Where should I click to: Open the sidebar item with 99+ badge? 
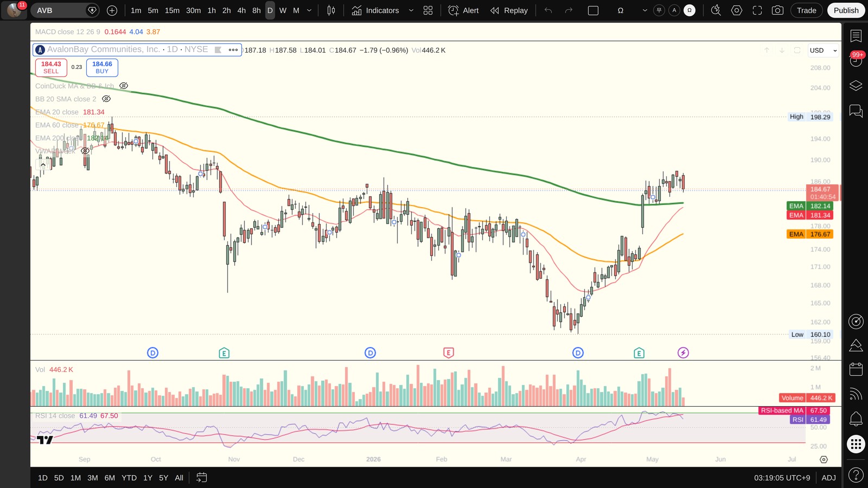tap(856, 60)
